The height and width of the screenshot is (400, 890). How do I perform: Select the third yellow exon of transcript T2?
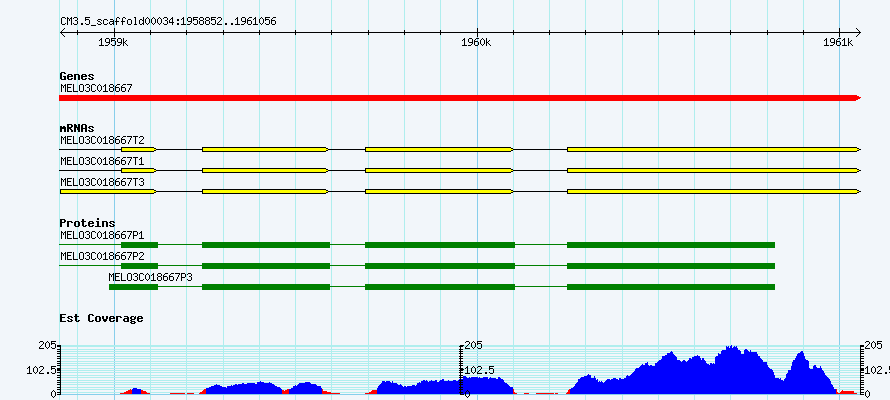(x=439, y=149)
